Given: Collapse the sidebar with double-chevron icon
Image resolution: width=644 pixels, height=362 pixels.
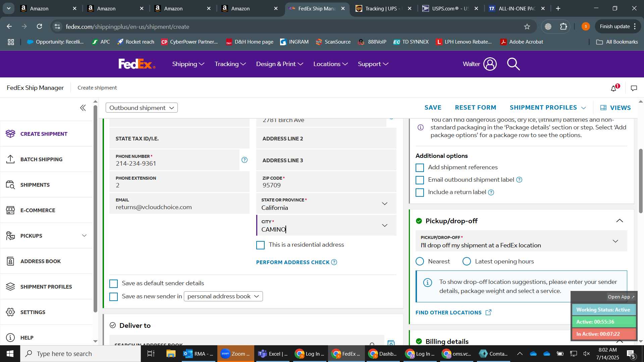Looking at the screenshot, I should 83,108.
